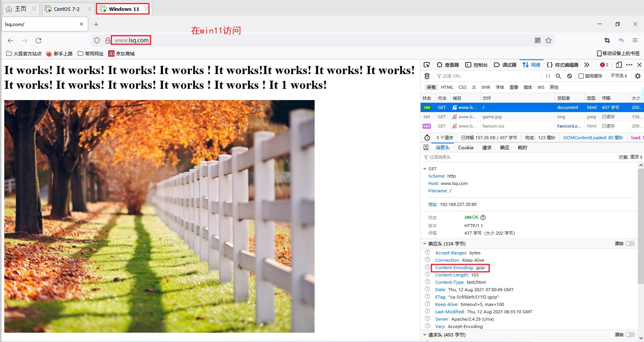Follow the FaviconLo... initiator link

(569, 126)
